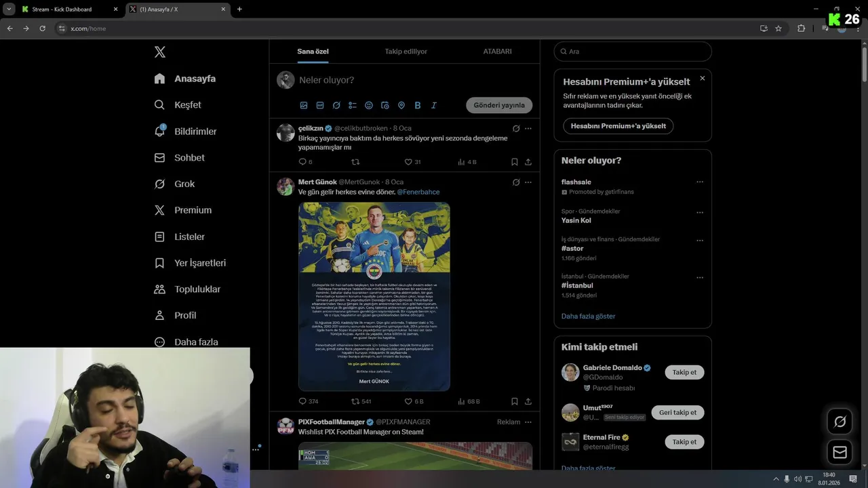868x488 pixels.
Task: Open Sohbet messages in the sidebar
Action: 180,157
